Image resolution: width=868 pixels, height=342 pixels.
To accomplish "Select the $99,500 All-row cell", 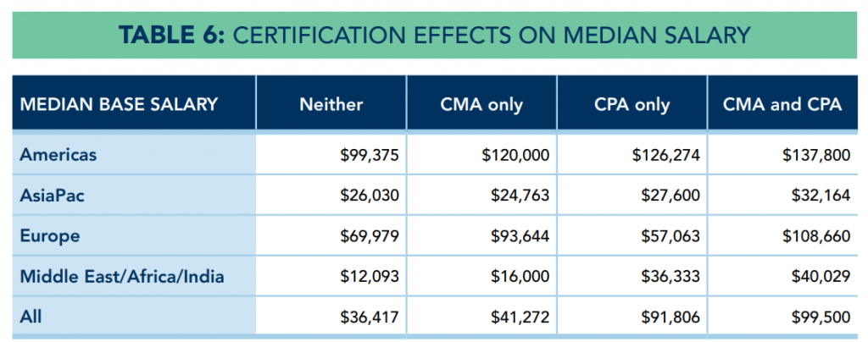I will pyautogui.click(x=821, y=317).
